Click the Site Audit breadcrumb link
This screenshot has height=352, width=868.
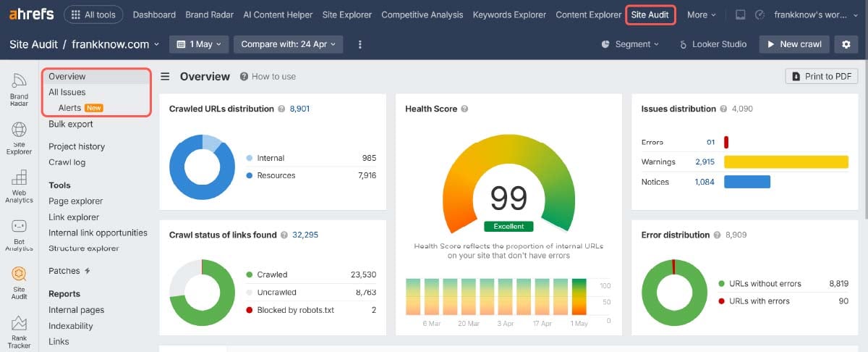(33, 44)
